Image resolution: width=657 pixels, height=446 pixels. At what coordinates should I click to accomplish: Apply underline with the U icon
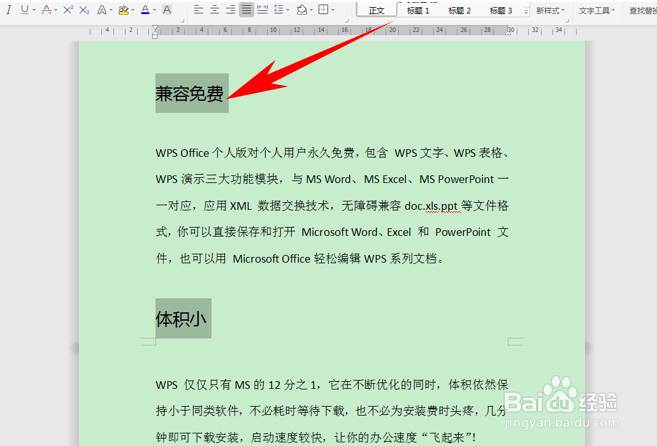25,10
